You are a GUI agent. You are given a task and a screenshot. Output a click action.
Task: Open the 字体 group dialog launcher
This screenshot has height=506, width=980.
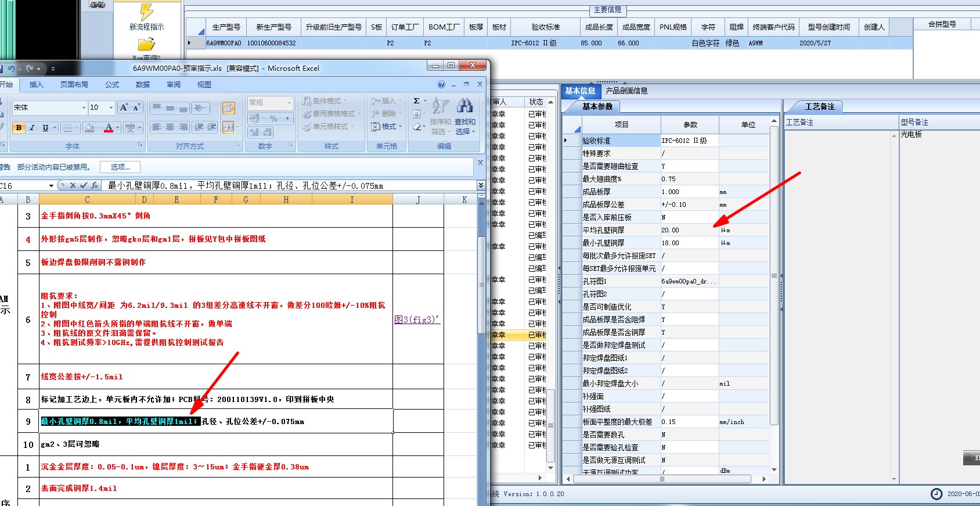tap(140, 145)
